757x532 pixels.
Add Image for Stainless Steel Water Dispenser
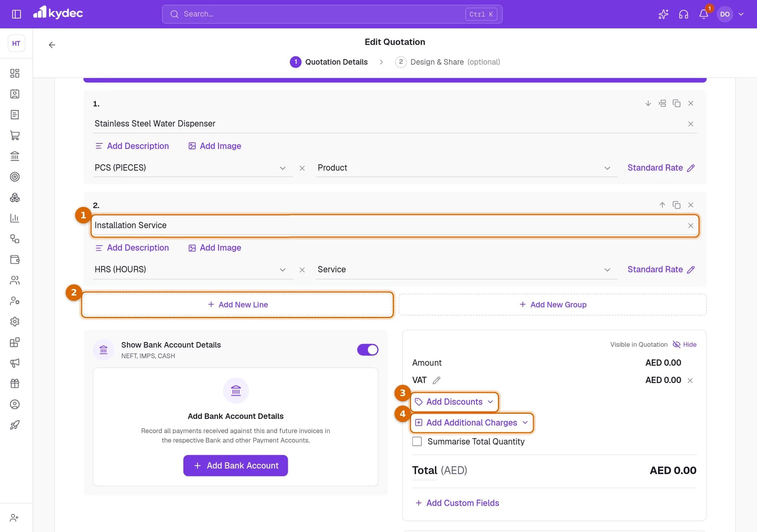click(x=214, y=146)
